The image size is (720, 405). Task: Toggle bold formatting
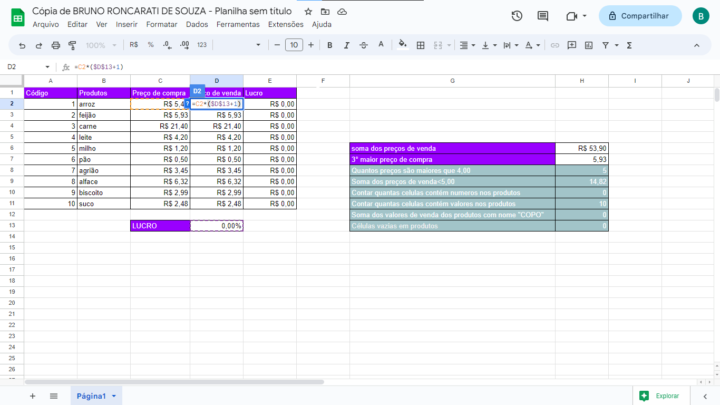click(330, 45)
